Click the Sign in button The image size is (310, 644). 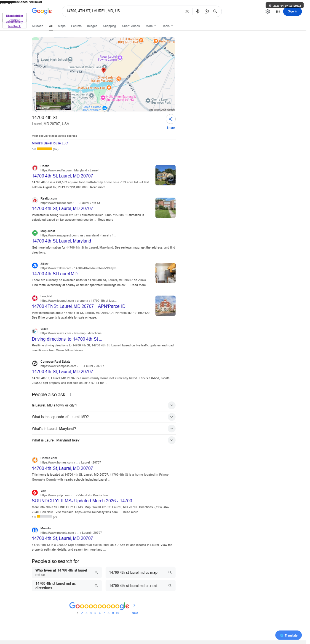coord(292,11)
